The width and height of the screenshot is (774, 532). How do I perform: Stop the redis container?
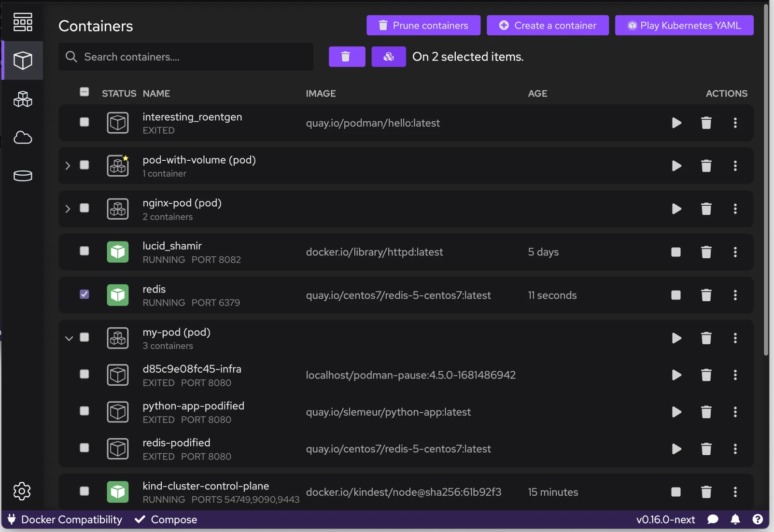(x=676, y=295)
